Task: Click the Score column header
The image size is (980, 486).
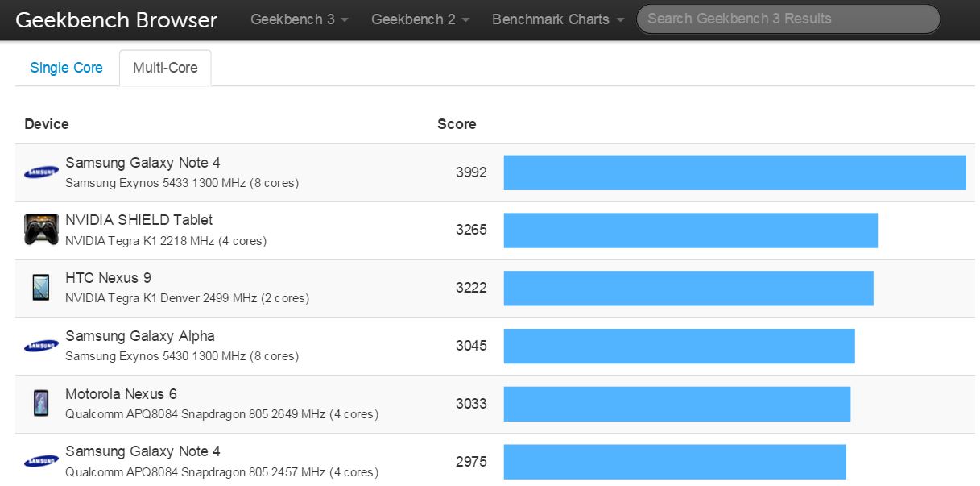Action: click(x=457, y=124)
